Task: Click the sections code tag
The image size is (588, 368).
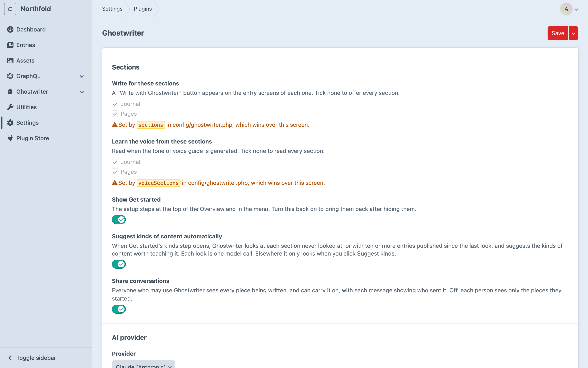Action: (151, 125)
